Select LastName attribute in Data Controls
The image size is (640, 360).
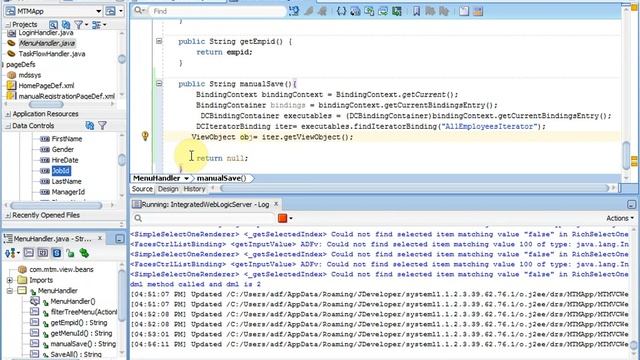pos(66,181)
